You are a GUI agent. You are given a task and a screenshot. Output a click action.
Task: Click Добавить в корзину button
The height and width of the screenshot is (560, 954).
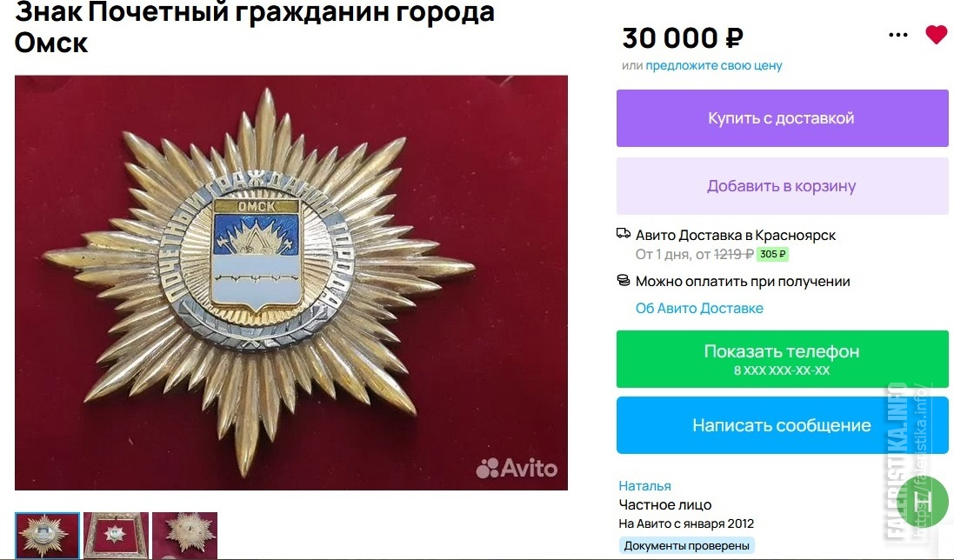(783, 186)
